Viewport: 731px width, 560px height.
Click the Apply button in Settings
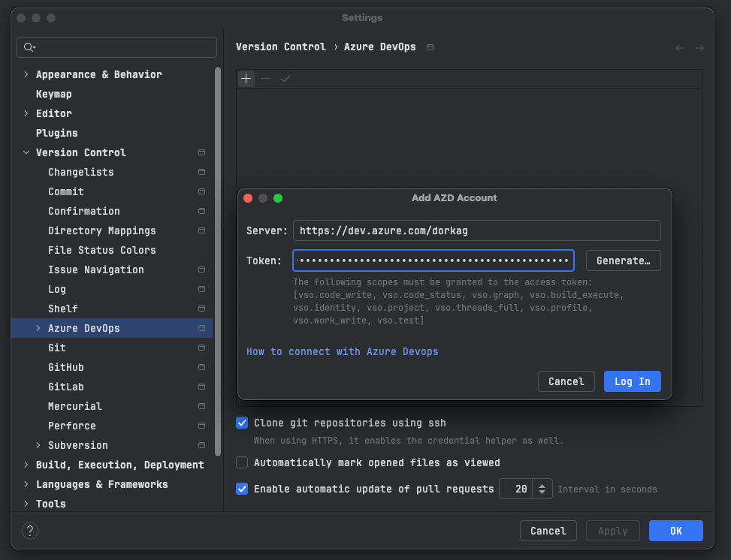click(x=612, y=531)
